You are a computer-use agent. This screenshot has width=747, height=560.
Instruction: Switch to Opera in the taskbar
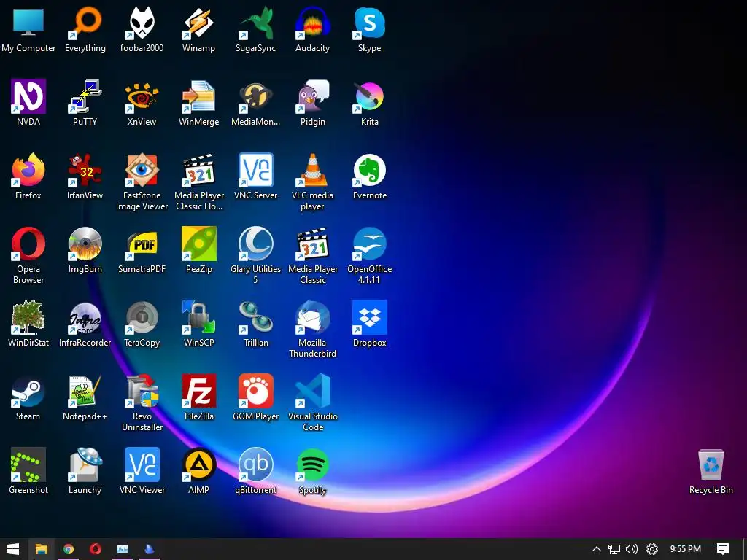pos(96,549)
